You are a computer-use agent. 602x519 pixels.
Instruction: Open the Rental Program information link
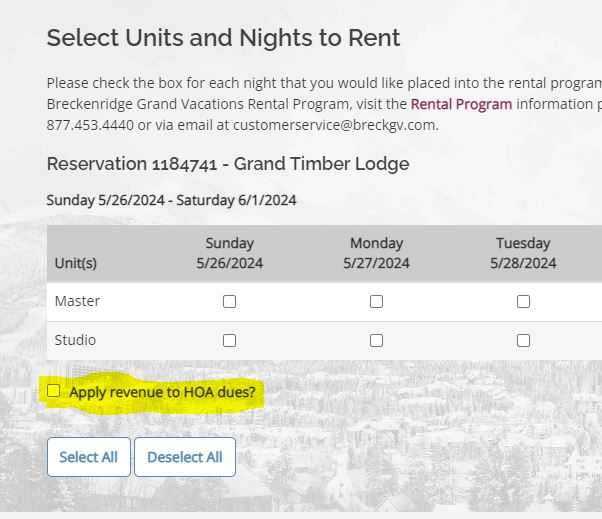click(x=461, y=104)
